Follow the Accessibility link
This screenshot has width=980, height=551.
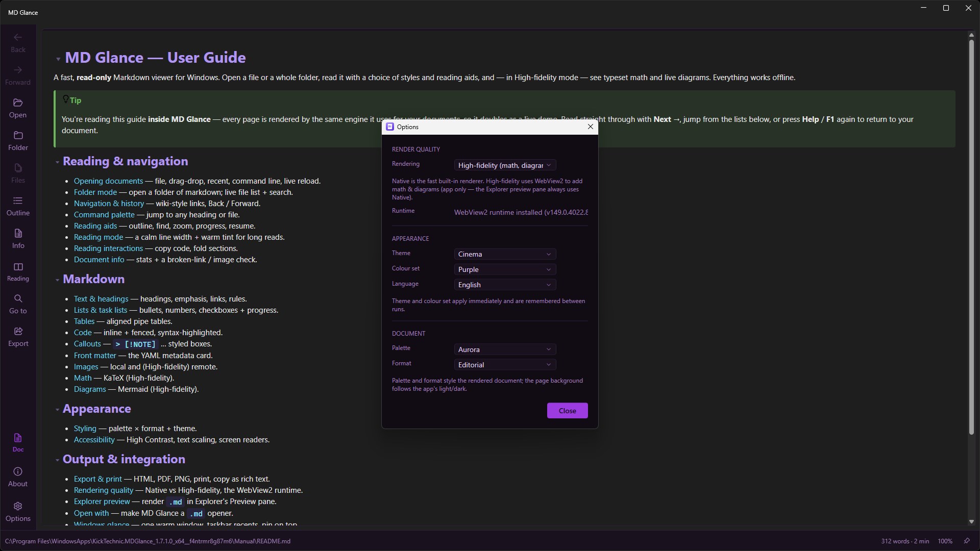pos(94,440)
